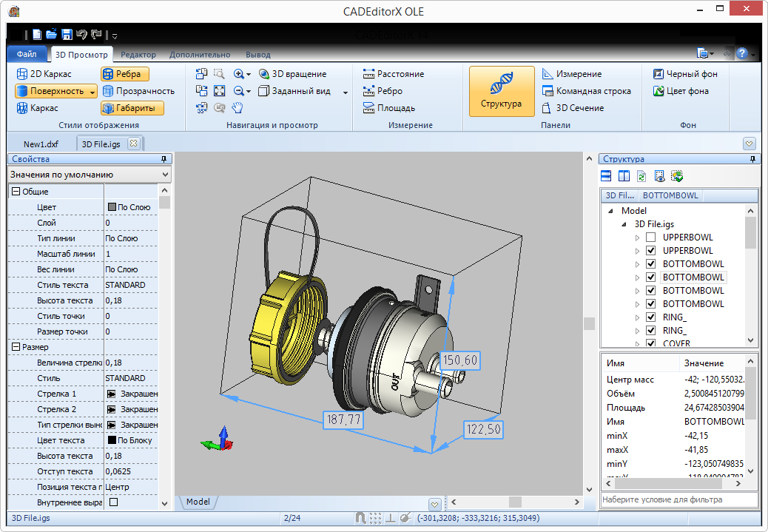Click the save icon in quick access toolbar
Viewport: 768px width, 532px height.
(67, 34)
